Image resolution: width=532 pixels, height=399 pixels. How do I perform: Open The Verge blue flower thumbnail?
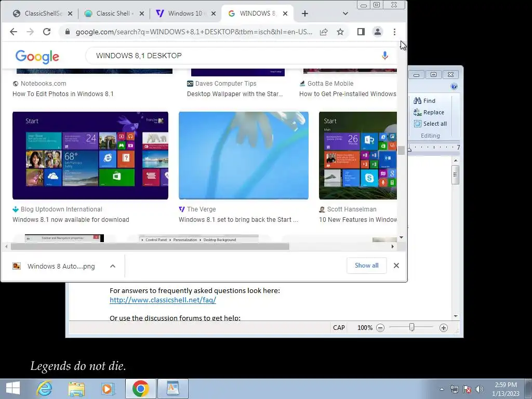coord(244,155)
